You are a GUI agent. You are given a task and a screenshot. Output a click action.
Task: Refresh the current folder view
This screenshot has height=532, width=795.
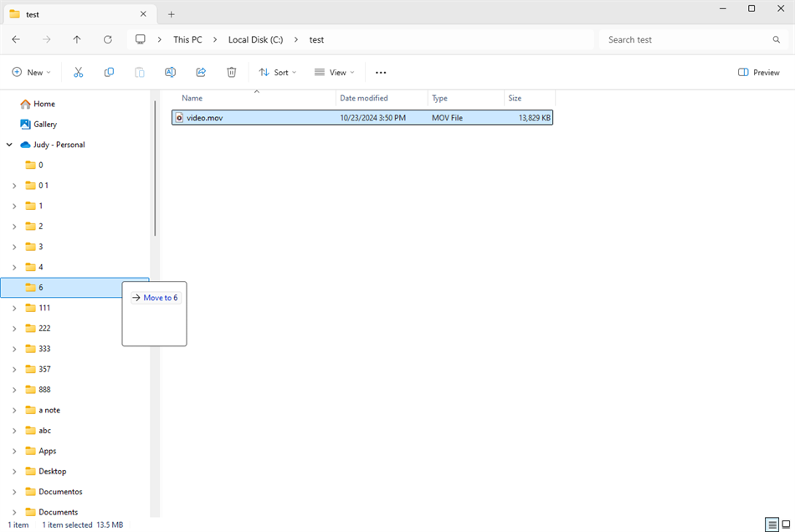coord(108,39)
